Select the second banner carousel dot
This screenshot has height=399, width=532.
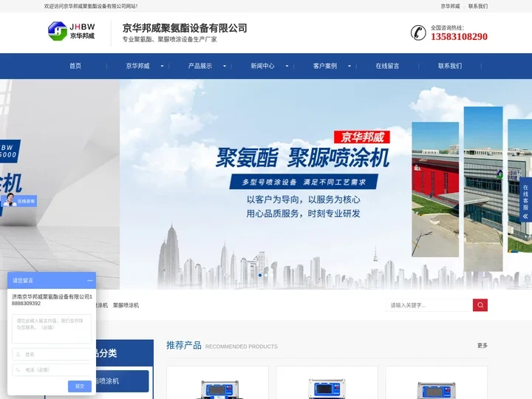tap(266, 275)
